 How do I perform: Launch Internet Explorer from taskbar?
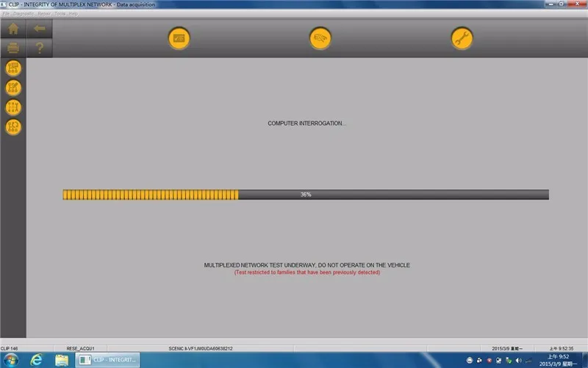click(36, 360)
